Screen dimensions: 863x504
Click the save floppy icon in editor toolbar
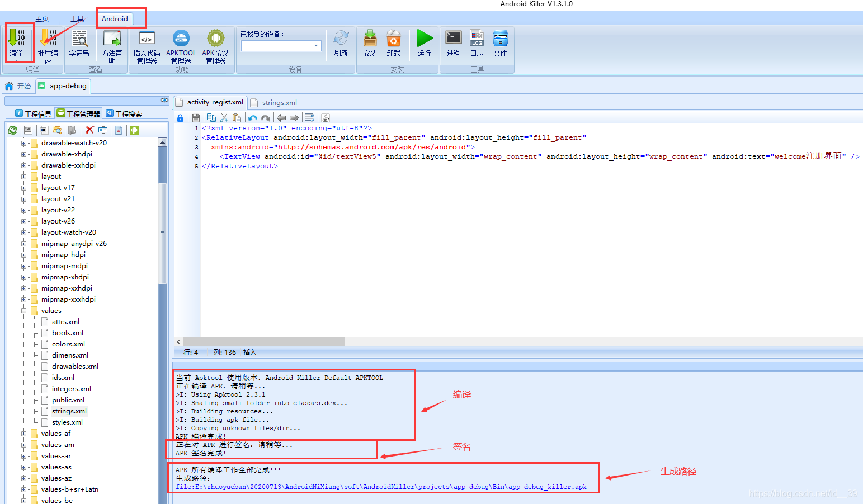point(196,118)
